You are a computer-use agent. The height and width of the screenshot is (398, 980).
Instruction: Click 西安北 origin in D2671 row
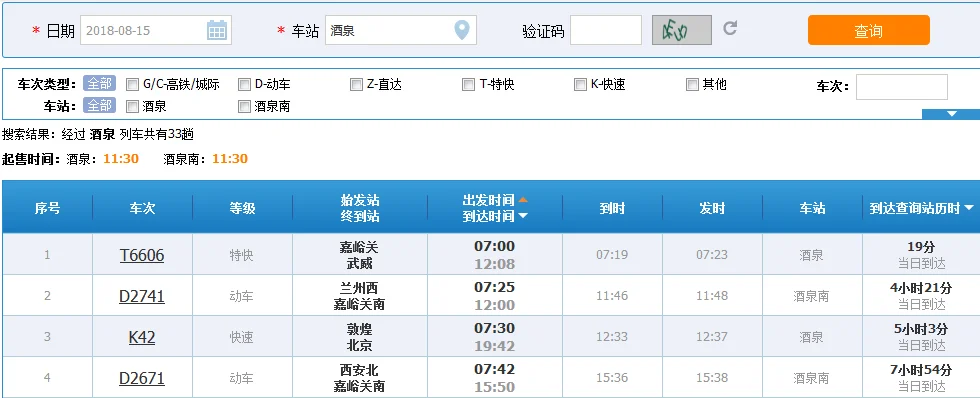(359, 371)
